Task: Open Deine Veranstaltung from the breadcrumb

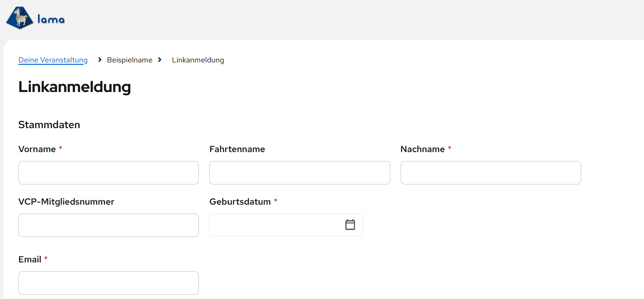Action: pos(53,60)
